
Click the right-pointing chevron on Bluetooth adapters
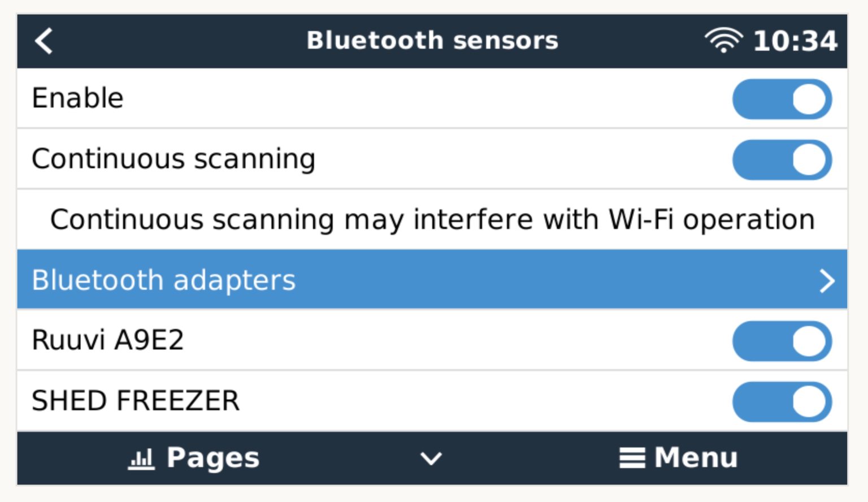(828, 279)
